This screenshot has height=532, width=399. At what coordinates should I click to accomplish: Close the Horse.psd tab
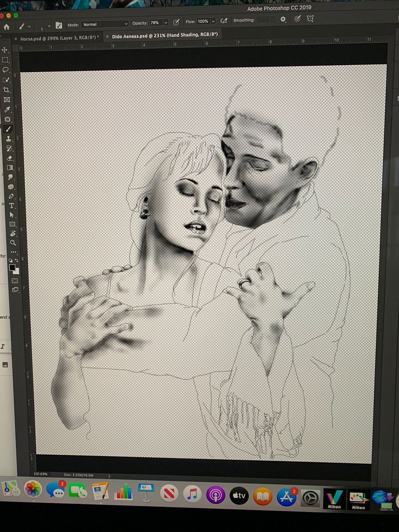15,39
